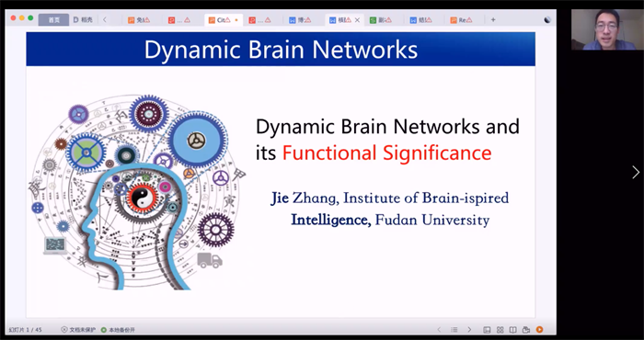Open reading view book icon

(x=513, y=330)
